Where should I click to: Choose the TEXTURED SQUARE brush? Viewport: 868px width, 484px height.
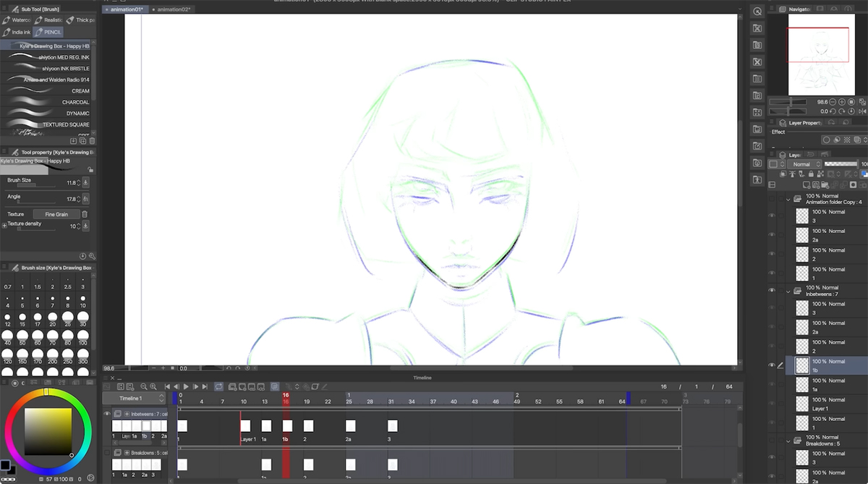[46, 124]
